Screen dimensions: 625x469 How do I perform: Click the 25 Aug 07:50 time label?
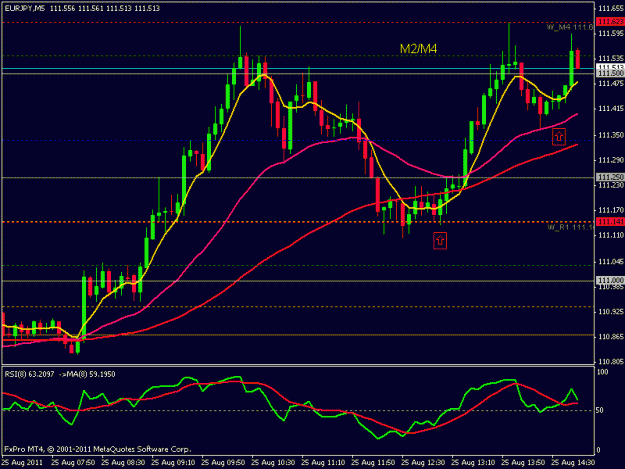[73, 463]
